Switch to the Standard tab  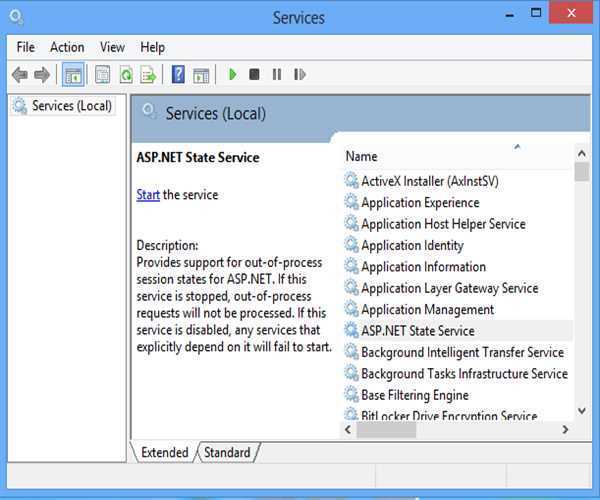(227, 453)
